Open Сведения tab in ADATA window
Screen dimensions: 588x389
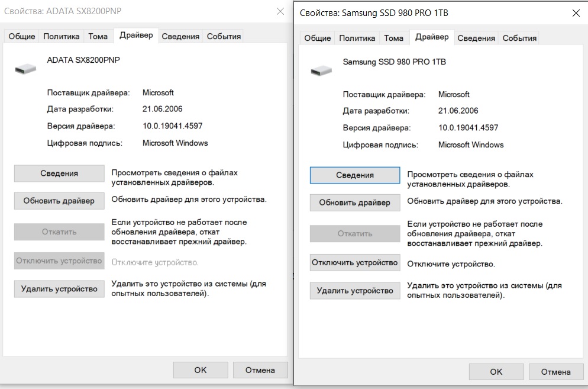point(180,37)
